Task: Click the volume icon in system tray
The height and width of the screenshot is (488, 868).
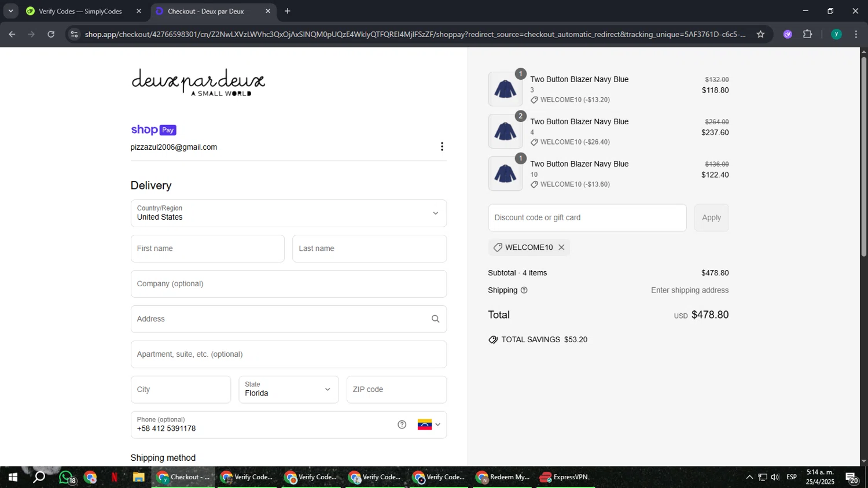Action: (775, 478)
